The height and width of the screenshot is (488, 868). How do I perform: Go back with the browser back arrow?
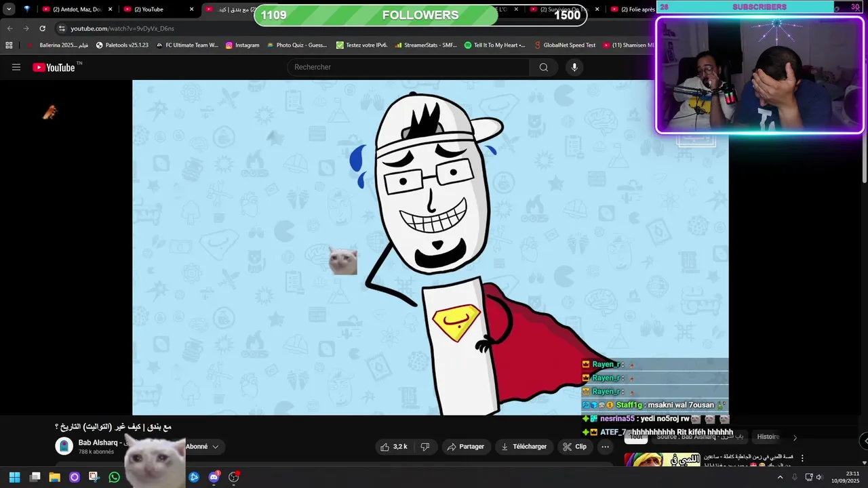(9, 28)
